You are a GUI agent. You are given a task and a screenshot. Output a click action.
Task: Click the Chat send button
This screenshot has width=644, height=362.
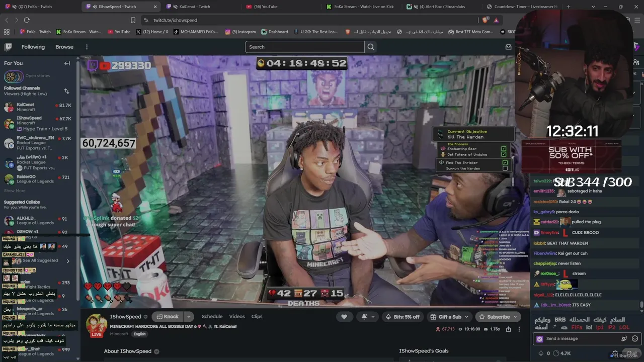point(631,353)
